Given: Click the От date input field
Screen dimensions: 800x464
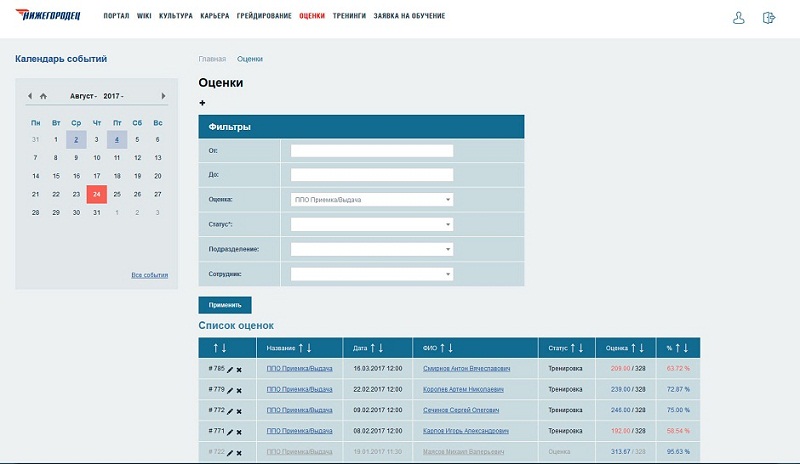Looking at the screenshot, I should pyautogui.click(x=372, y=151).
